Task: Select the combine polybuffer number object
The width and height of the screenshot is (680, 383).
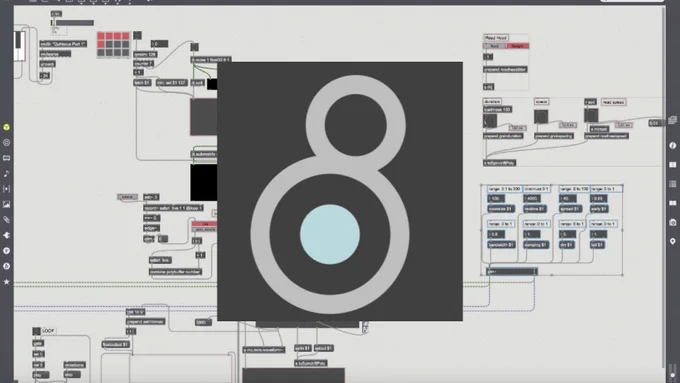Action: tap(176, 272)
